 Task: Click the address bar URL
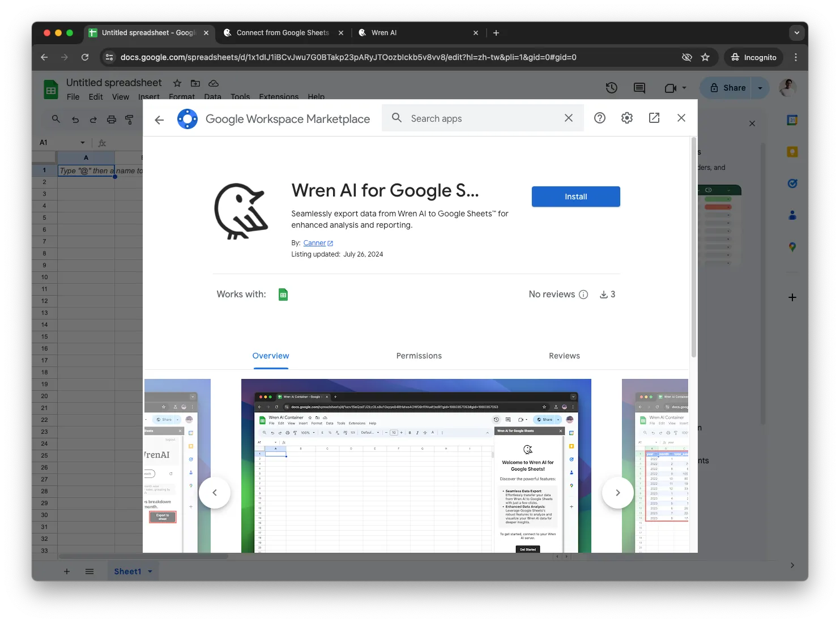(348, 57)
